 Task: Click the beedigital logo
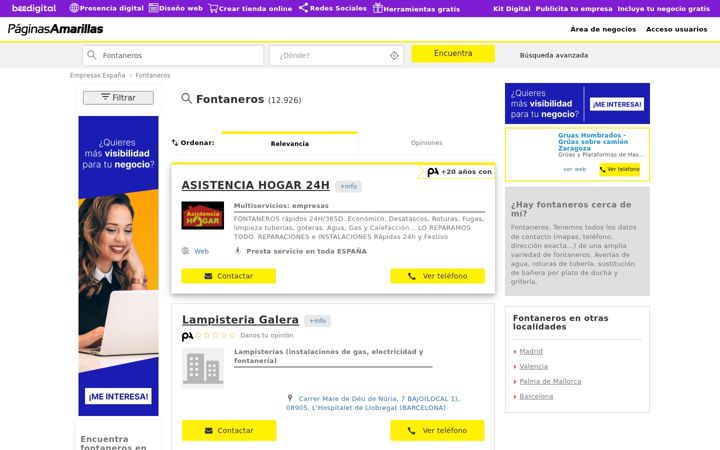pyautogui.click(x=34, y=8)
